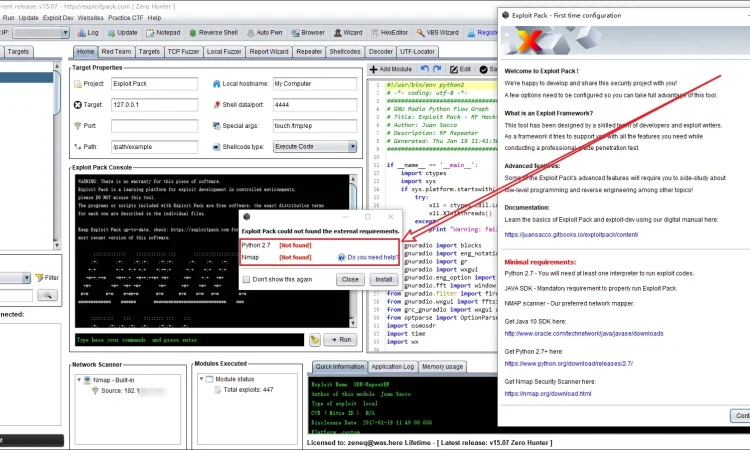Select the Quick Information tab

340,366
